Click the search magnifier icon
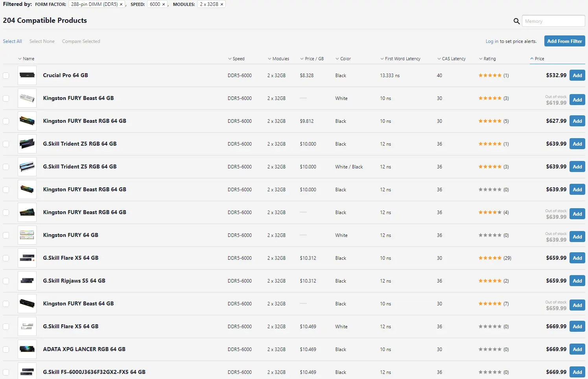Viewport: 588px width, 379px height. 516,21
